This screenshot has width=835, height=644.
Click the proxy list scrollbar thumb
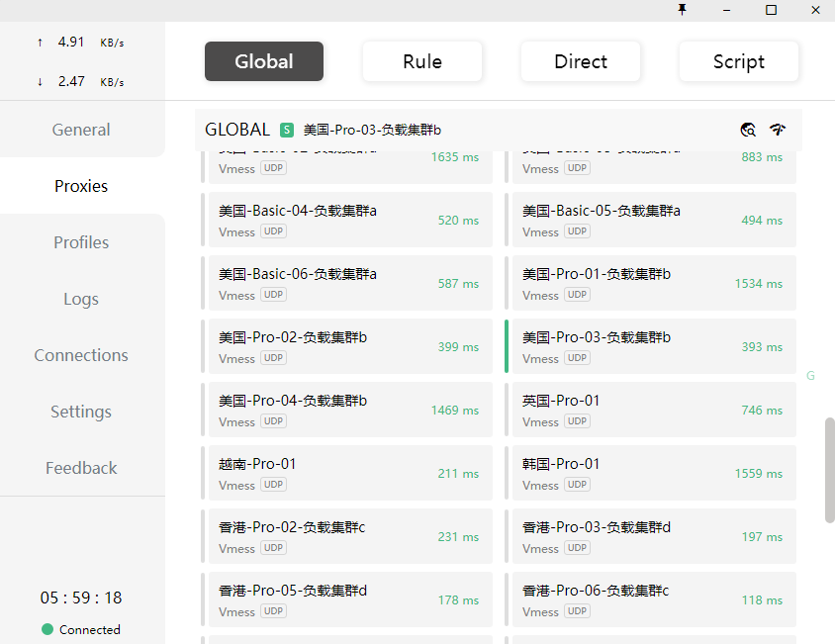point(829,470)
